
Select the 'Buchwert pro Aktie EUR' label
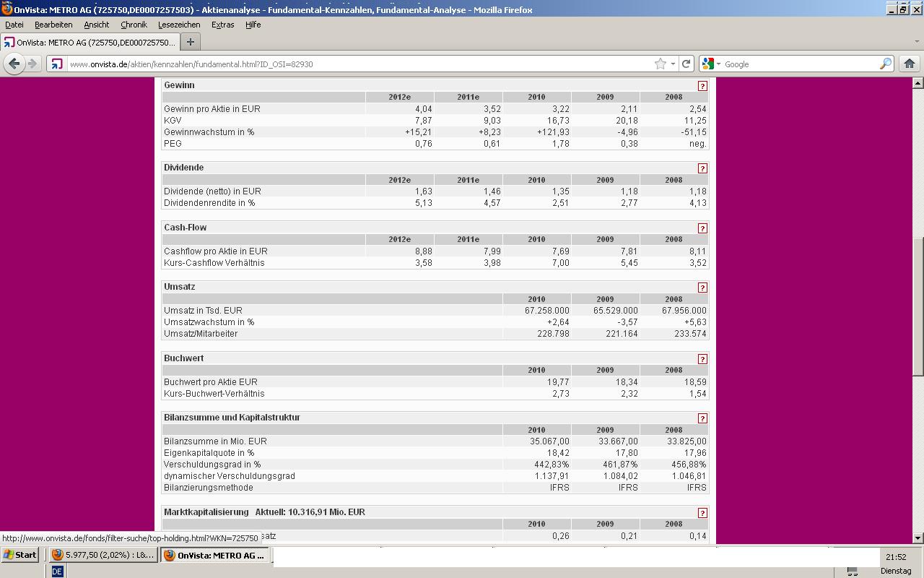[211, 382]
